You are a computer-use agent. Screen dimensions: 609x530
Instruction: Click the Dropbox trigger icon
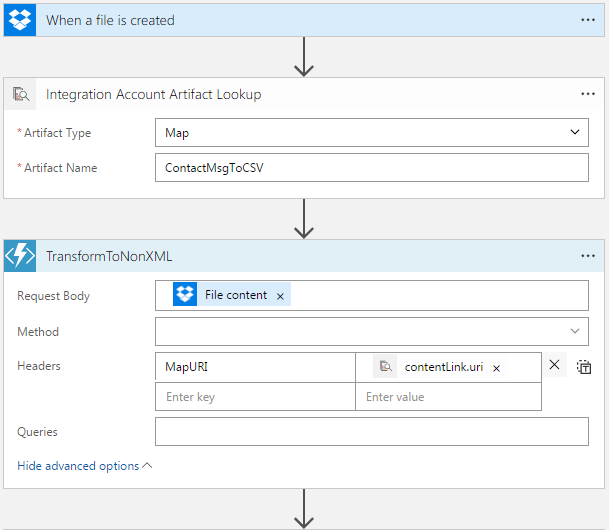[20, 20]
